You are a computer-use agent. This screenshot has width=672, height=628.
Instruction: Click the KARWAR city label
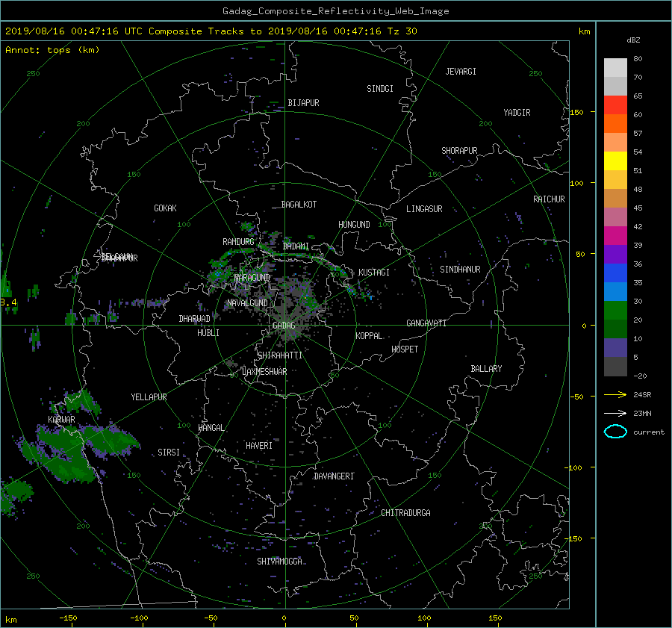coord(61,420)
